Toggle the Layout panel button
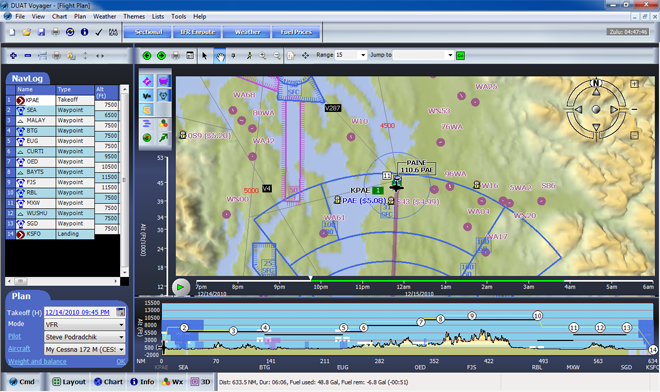 coord(69,382)
